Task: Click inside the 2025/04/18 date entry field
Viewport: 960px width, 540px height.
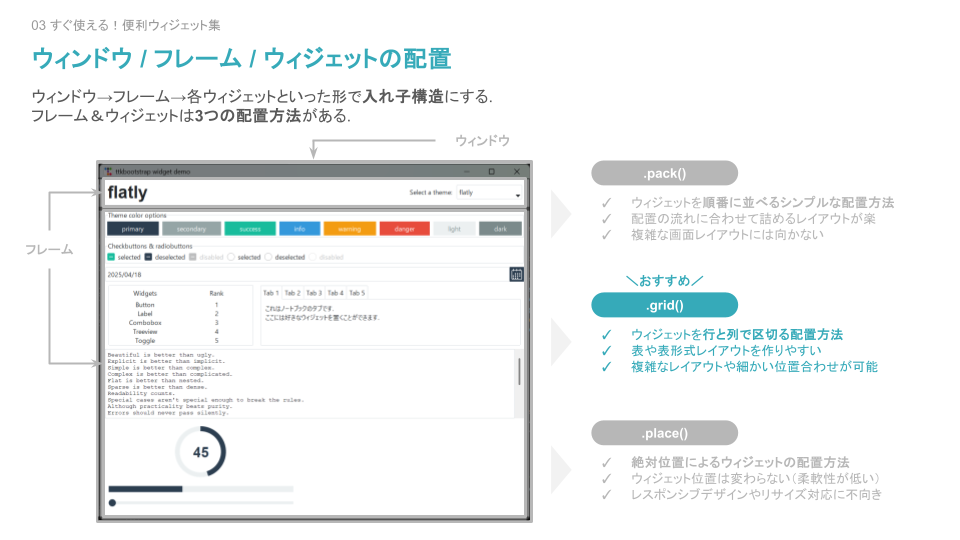Action: 300,274
